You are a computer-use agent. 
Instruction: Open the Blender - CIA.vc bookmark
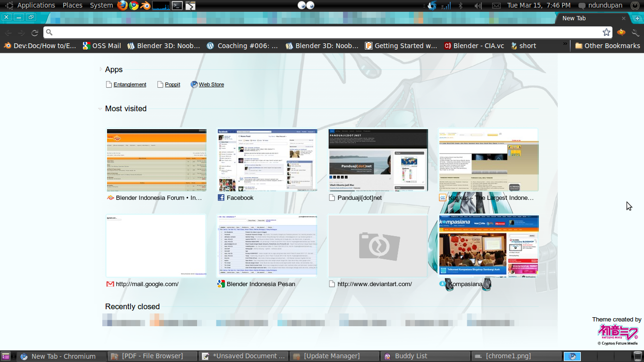[474, 46]
